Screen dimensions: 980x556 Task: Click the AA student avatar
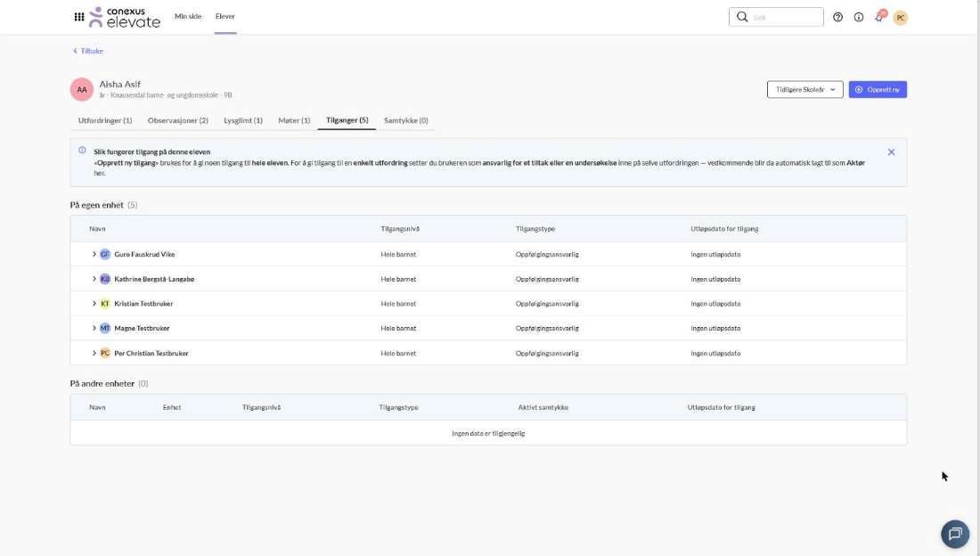pyautogui.click(x=82, y=89)
